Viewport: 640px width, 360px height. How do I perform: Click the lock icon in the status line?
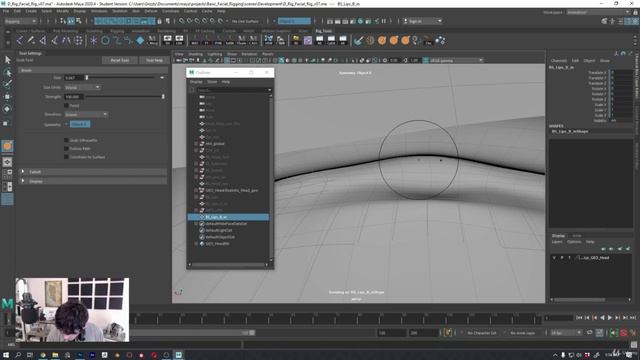tap(159, 21)
